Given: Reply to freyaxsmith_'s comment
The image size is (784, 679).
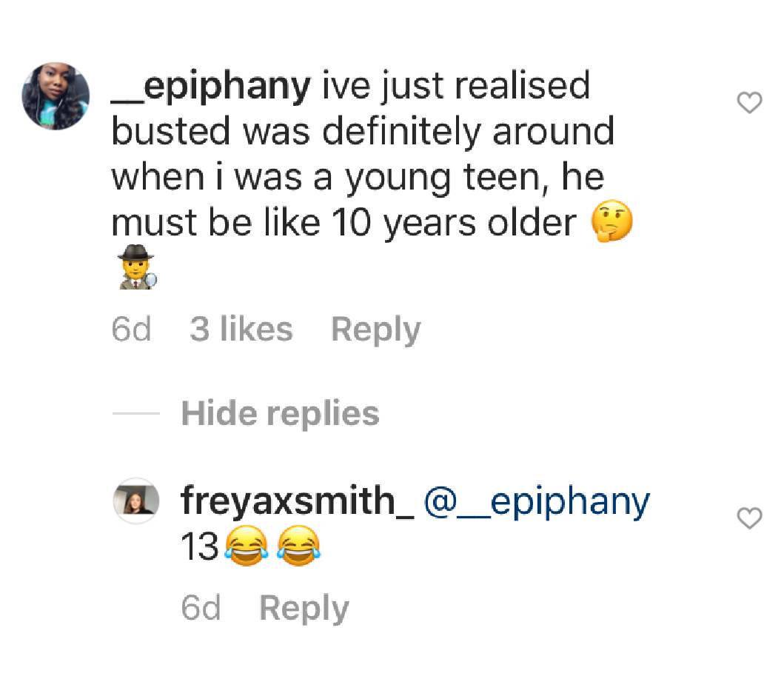Looking at the screenshot, I should (304, 609).
